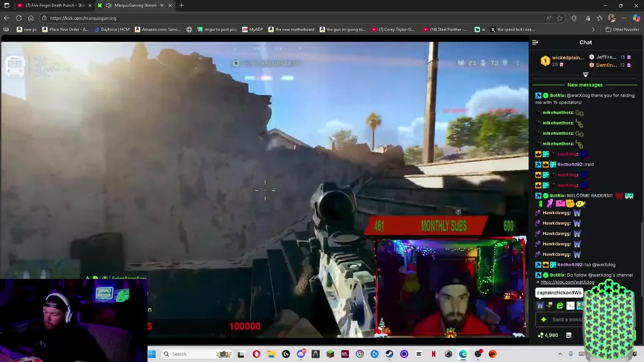The image size is (644, 362).
Task: Reload the page with refresh icon
Action: 19,18
